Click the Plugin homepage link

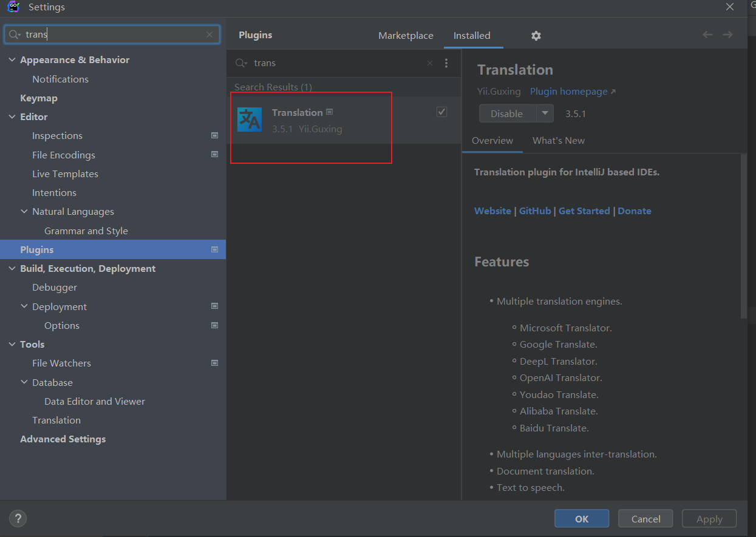coord(569,92)
